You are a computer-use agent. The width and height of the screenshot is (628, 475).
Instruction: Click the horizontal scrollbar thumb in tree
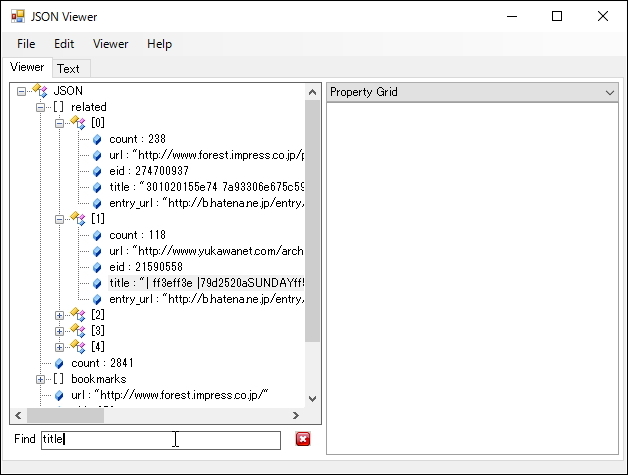click(65, 415)
